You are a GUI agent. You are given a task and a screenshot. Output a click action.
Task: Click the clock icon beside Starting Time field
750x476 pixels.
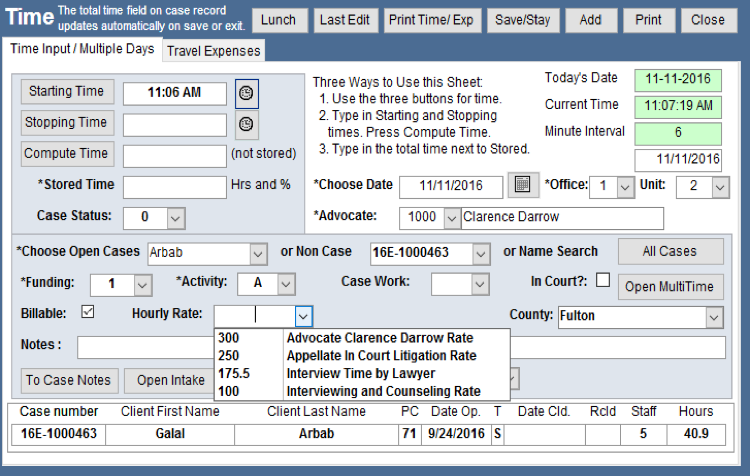tap(246, 93)
